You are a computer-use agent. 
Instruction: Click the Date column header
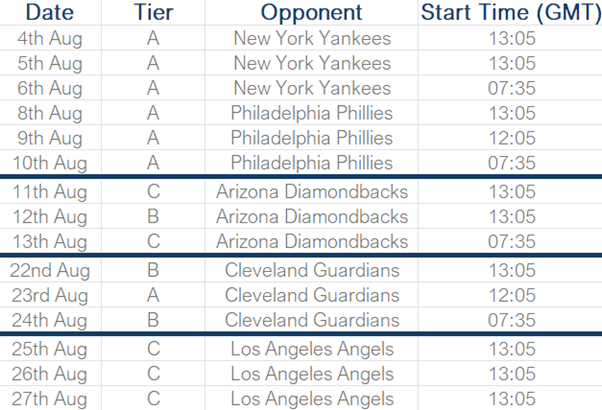(50, 12)
